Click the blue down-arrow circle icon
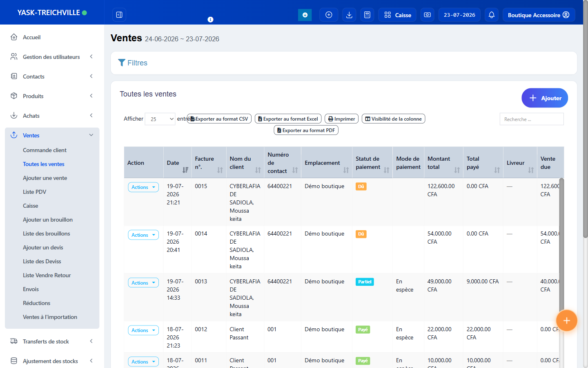Screen dimensions: 588x368 tap(305, 15)
